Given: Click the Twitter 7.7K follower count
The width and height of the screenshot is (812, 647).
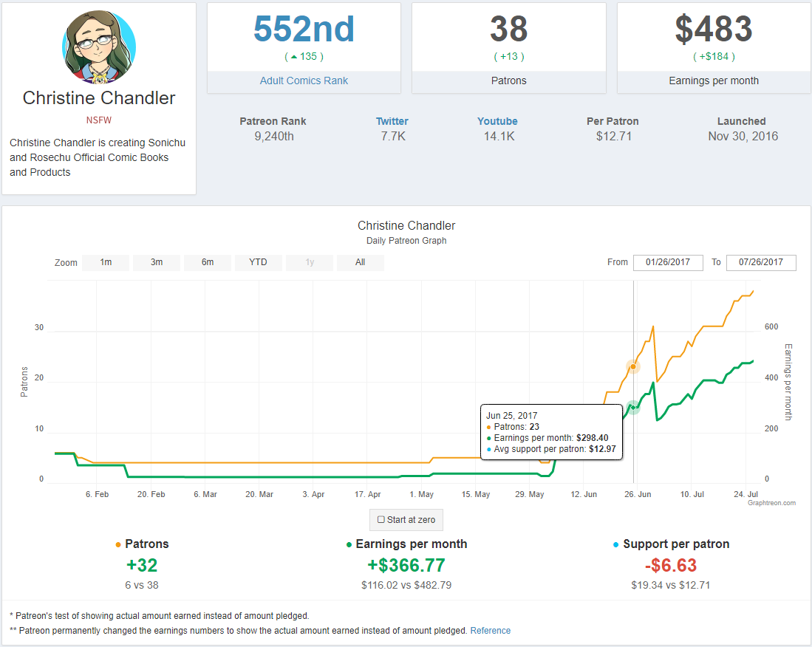Looking at the screenshot, I should tap(393, 136).
